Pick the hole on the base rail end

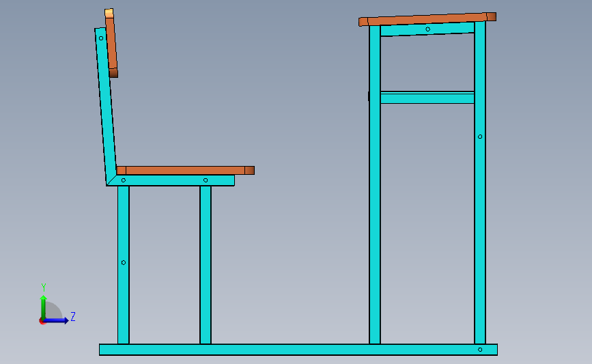tap(480, 350)
